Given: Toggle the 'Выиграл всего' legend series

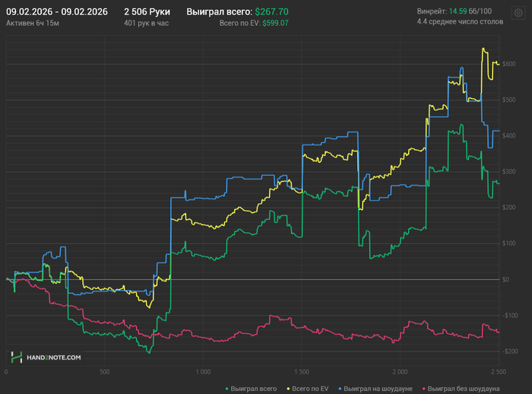Looking at the screenshot, I should [x=251, y=389].
